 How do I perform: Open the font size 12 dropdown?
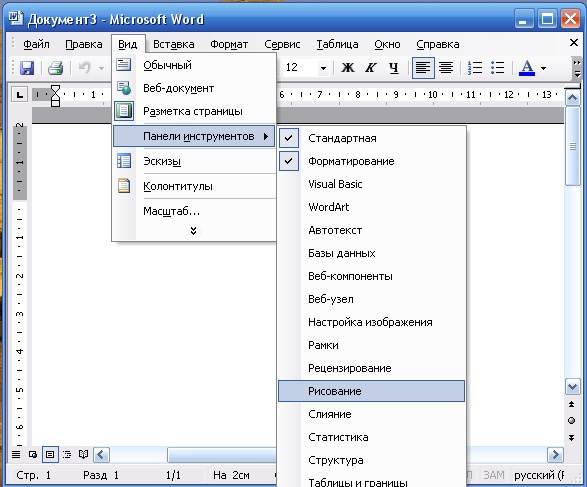(323, 68)
